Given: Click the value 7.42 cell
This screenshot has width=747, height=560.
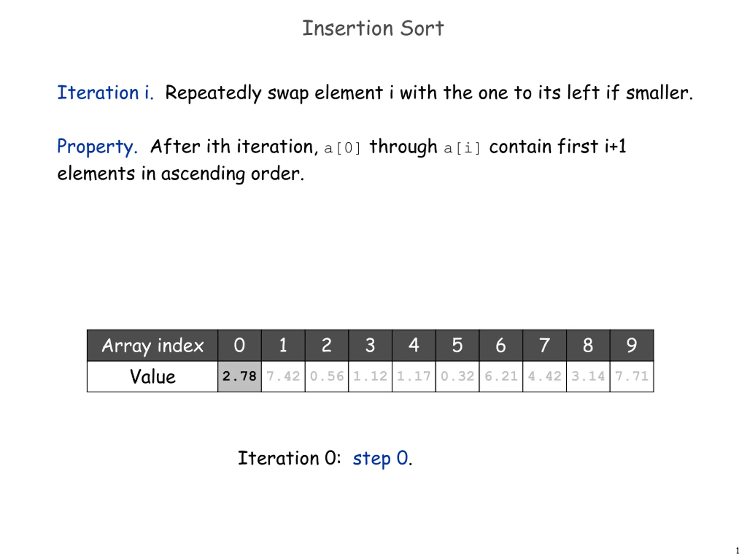Looking at the screenshot, I should click(283, 376).
